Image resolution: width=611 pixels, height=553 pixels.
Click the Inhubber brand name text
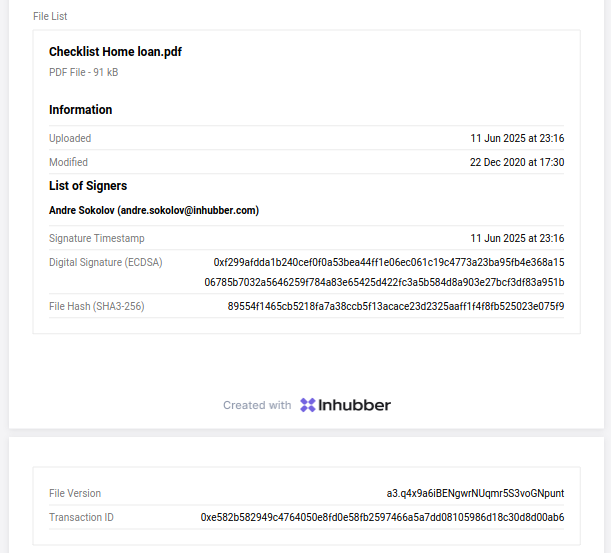(x=356, y=405)
